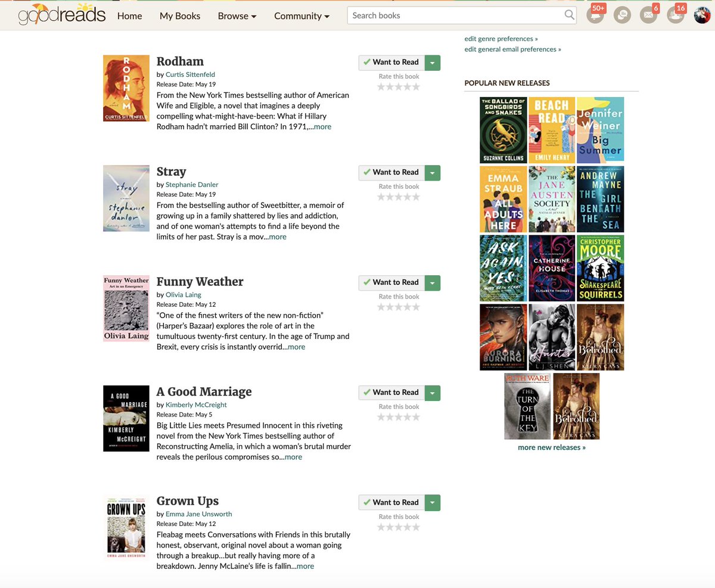715x588 pixels.
Task: Open the Rodham book cover
Action: [x=126, y=88]
